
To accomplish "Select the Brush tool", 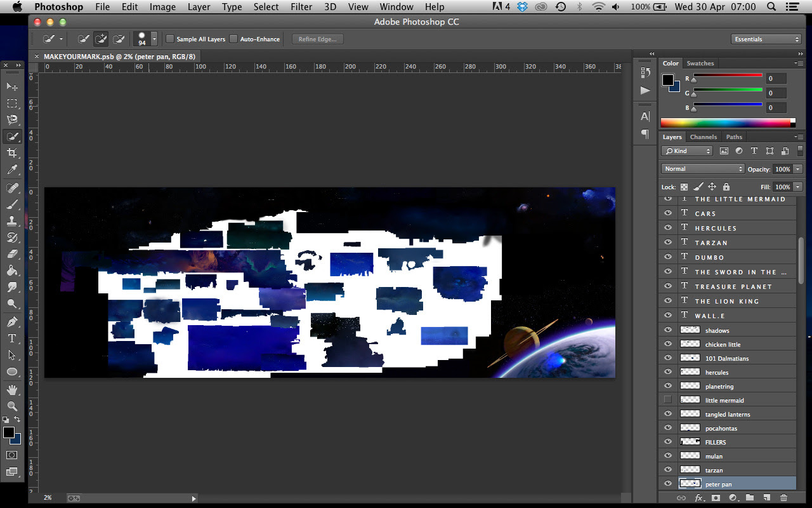I will 12,204.
